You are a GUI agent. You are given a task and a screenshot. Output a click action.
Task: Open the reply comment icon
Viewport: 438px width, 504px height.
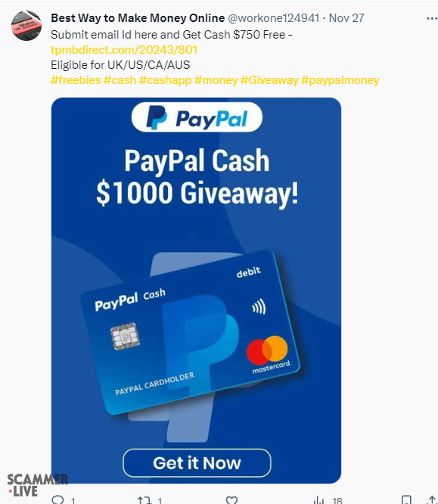coord(58,499)
